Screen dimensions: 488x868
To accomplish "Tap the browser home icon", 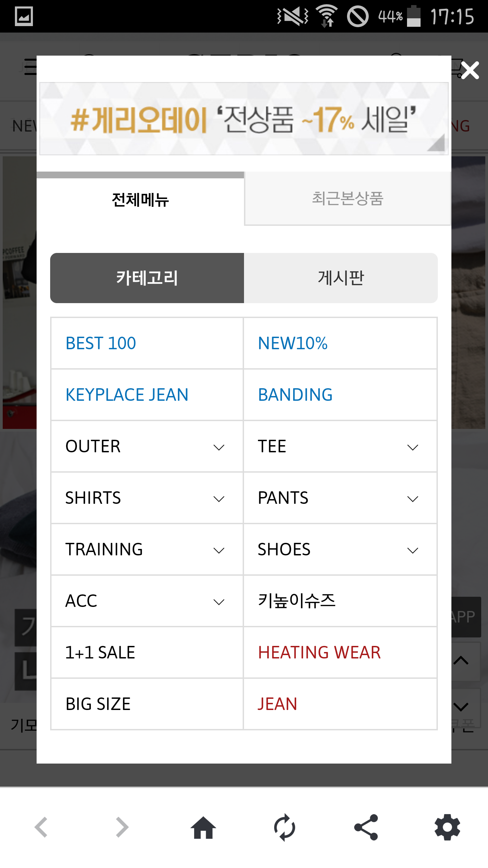I will 203,827.
